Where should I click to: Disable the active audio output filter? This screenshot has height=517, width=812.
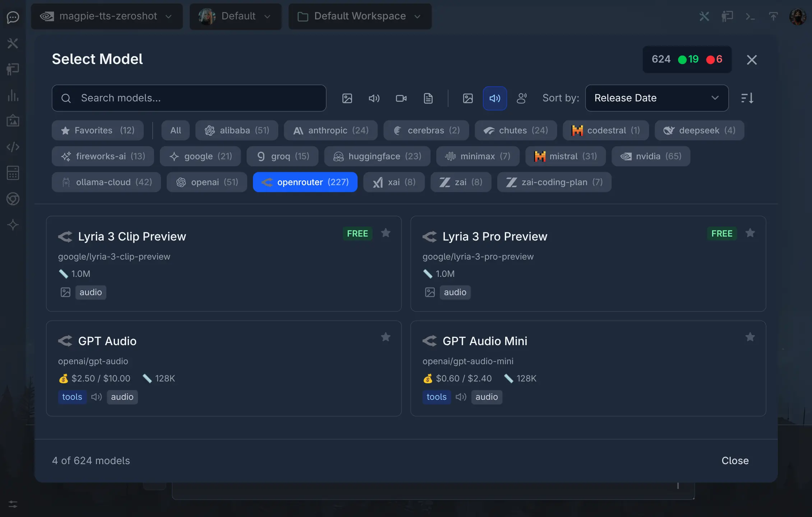coord(495,98)
